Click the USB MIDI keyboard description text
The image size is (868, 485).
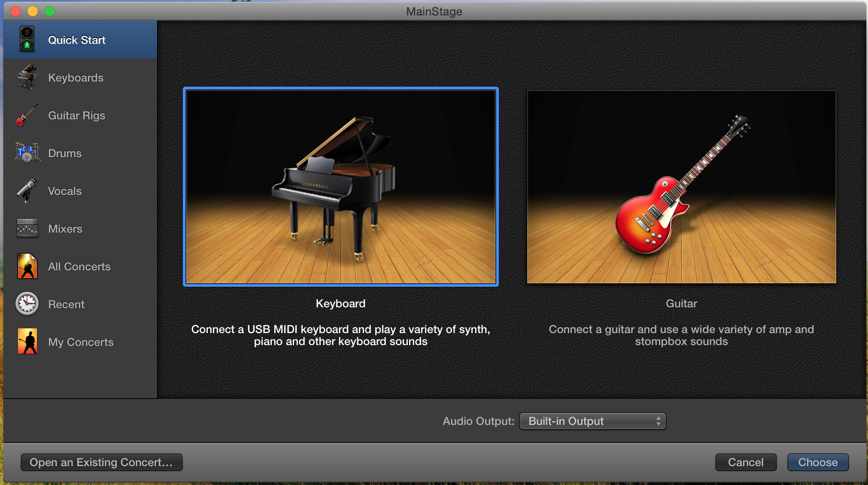(341, 335)
